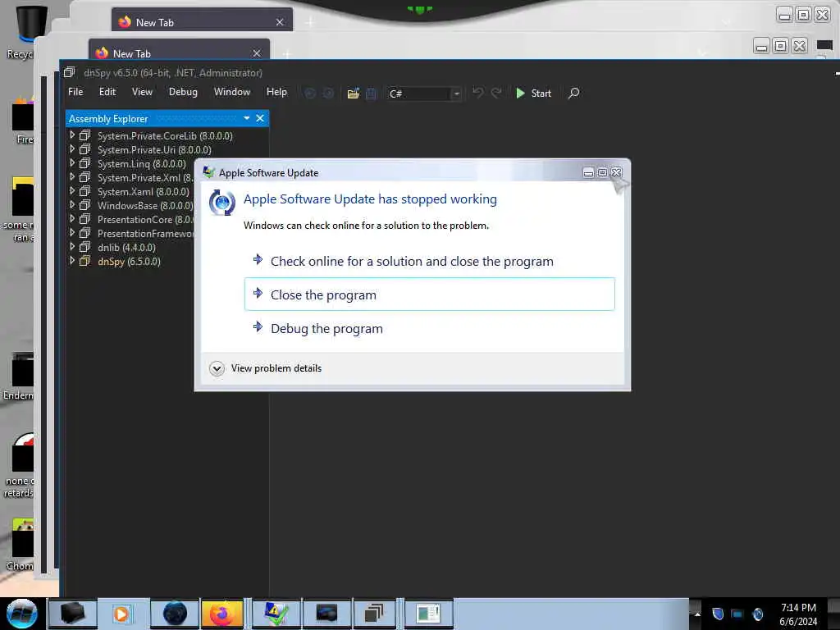
Task: Choose Close the program option
Action: (429, 294)
